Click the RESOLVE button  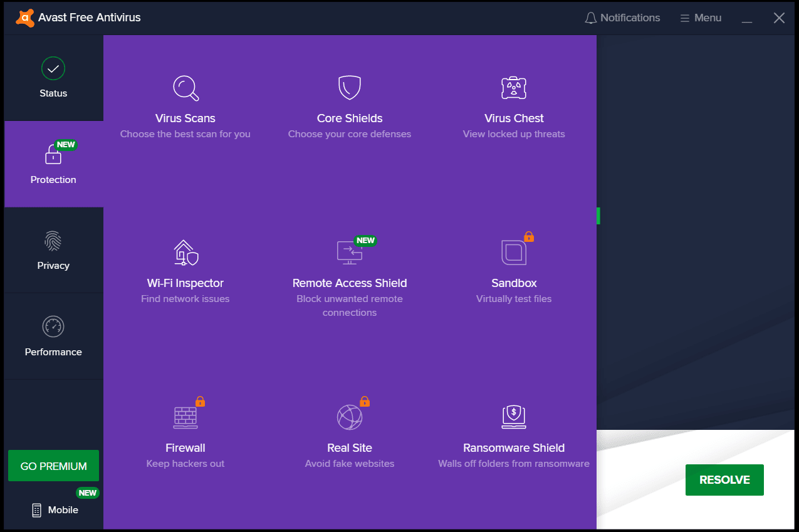[x=724, y=479]
